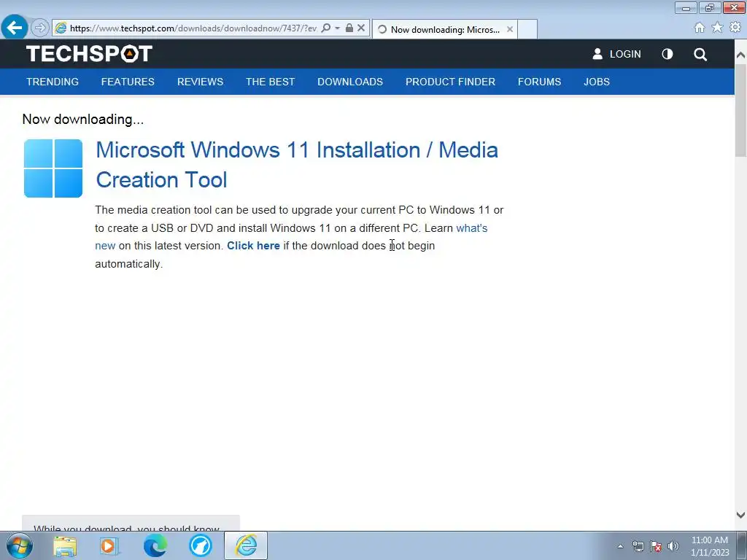This screenshot has height=560, width=747.
Task: Click the URL in the address bar
Action: pos(193,28)
